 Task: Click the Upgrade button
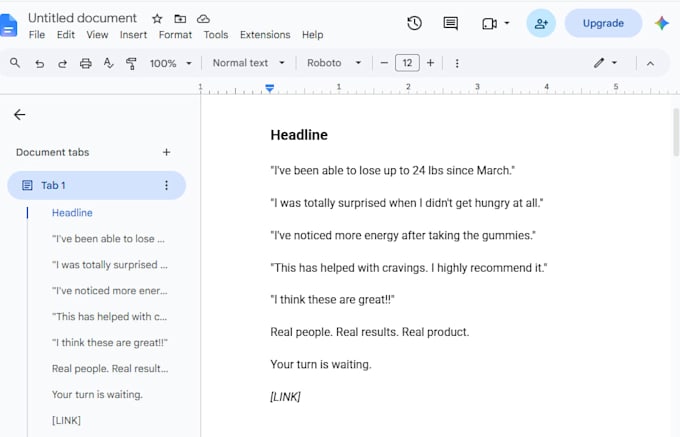click(x=603, y=23)
